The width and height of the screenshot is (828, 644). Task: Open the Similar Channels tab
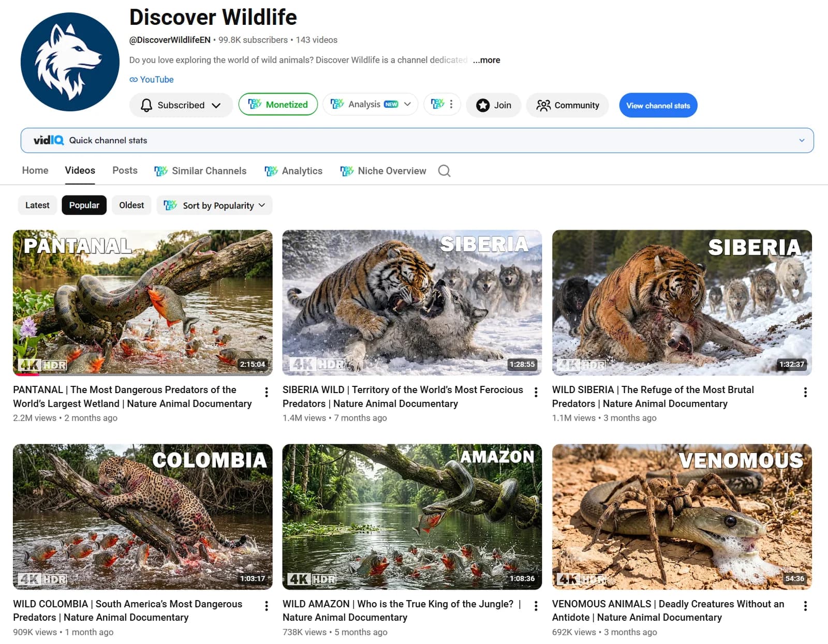pos(200,171)
